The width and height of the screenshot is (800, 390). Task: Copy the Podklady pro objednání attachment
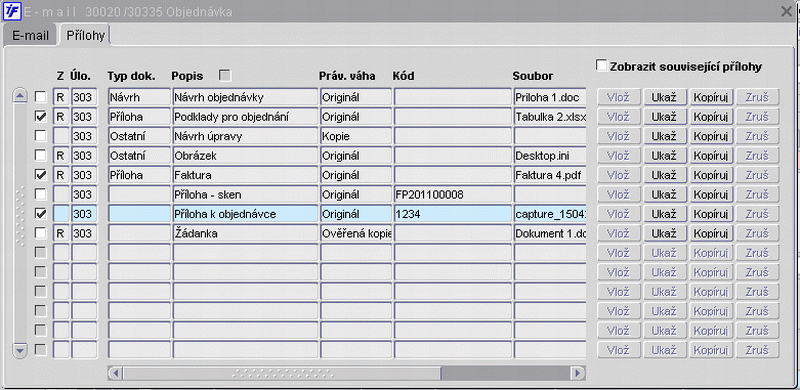point(712,116)
